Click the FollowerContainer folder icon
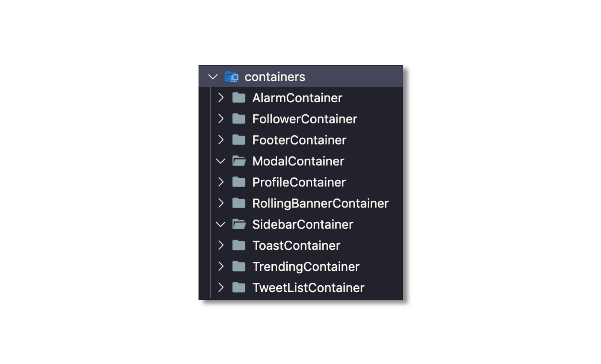Viewport: 601px width, 364px height. point(239,119)
